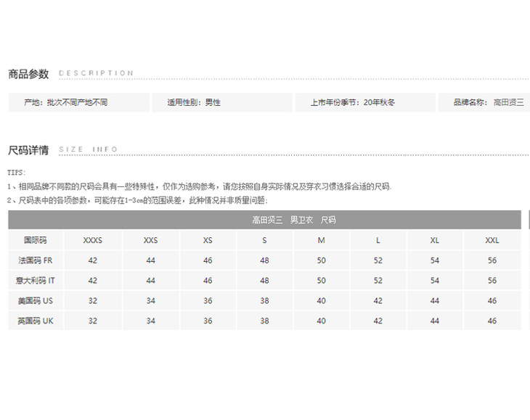Click the 尺码详情 section heading
The height and width of the screenshot is (420, 530).
click(28, 150)
